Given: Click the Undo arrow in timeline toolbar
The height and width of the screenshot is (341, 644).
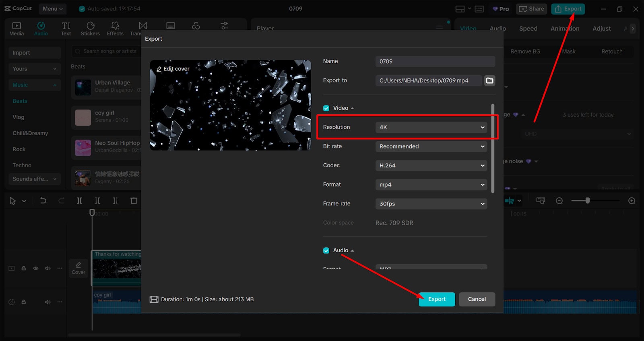Looking at the screenshot, I should click(x=43, y=201).
